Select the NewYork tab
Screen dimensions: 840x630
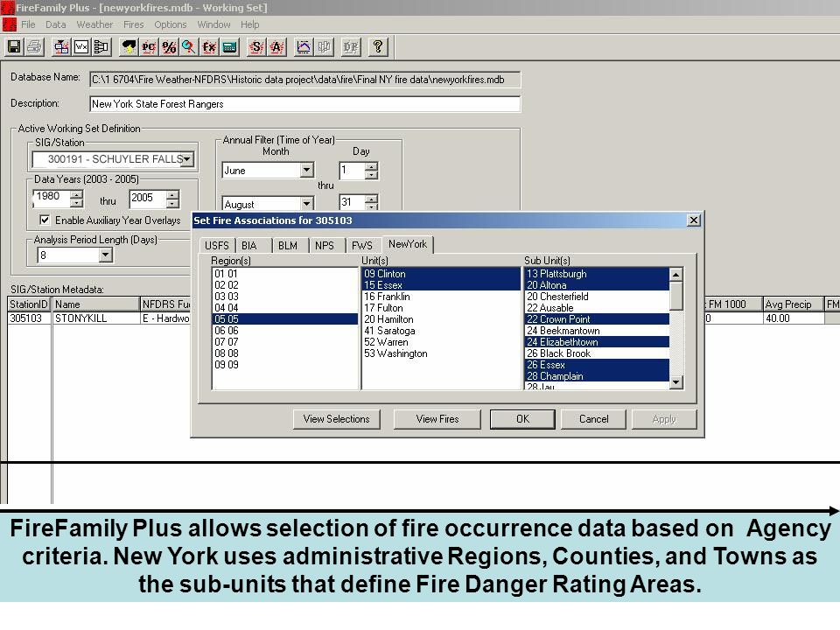[408, 244]
